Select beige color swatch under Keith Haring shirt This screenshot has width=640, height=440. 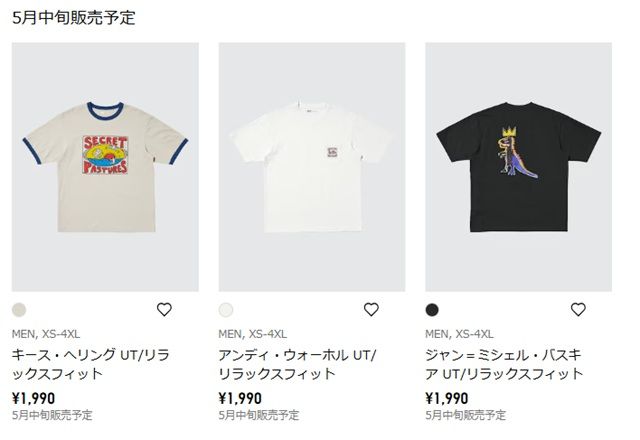[19, 310]
